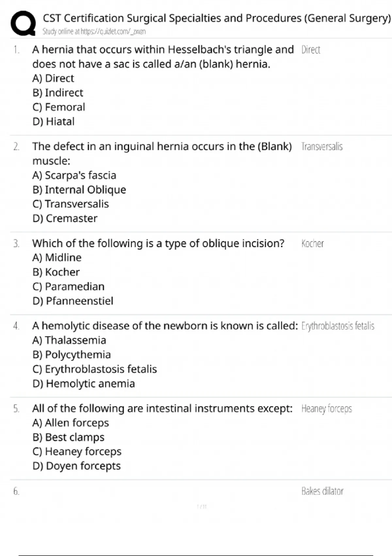
Task: Click the CST Certification document title
Action: pos(217,18)
